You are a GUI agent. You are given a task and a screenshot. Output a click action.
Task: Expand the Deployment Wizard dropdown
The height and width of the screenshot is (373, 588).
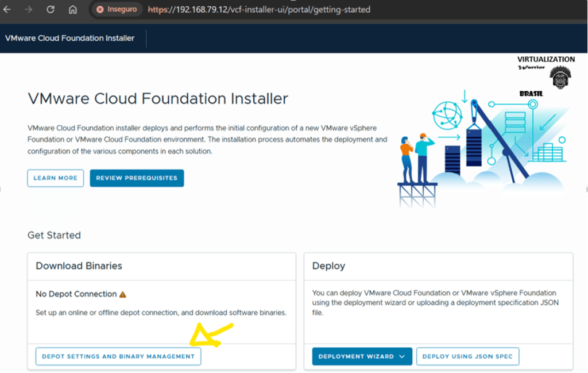(x=401, y=356)
